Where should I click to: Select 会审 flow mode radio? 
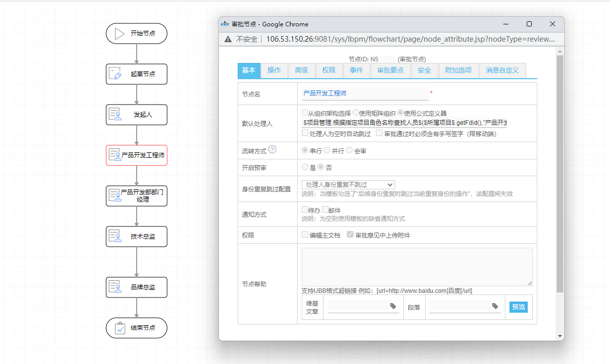point(349,150)
